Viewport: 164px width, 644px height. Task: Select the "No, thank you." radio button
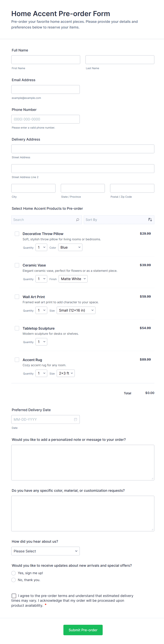pos(14,580)
